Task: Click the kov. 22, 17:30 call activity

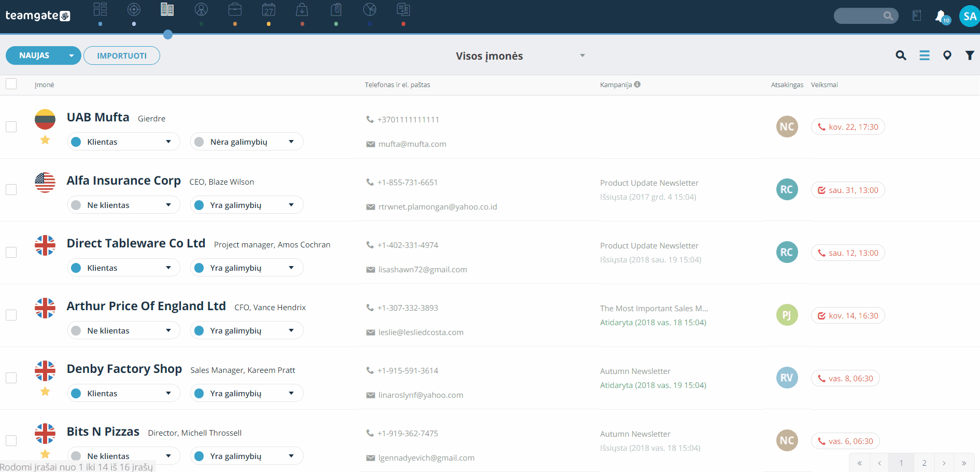Action: pos(848,127)
